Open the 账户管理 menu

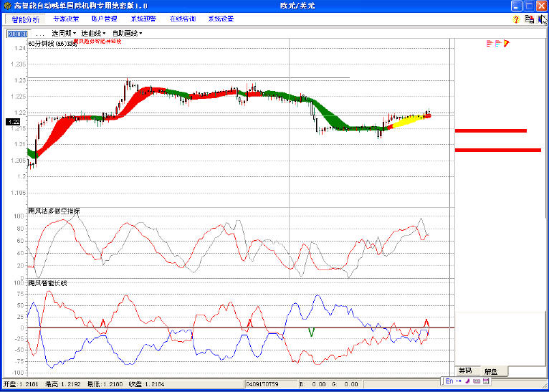point(105,19)
